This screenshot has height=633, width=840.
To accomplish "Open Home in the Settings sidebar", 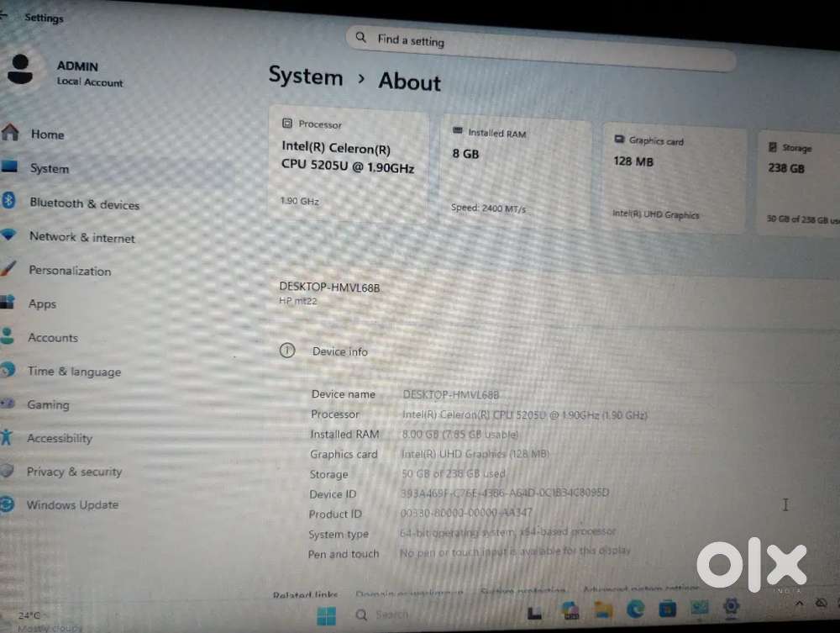I will coord(47,134).
